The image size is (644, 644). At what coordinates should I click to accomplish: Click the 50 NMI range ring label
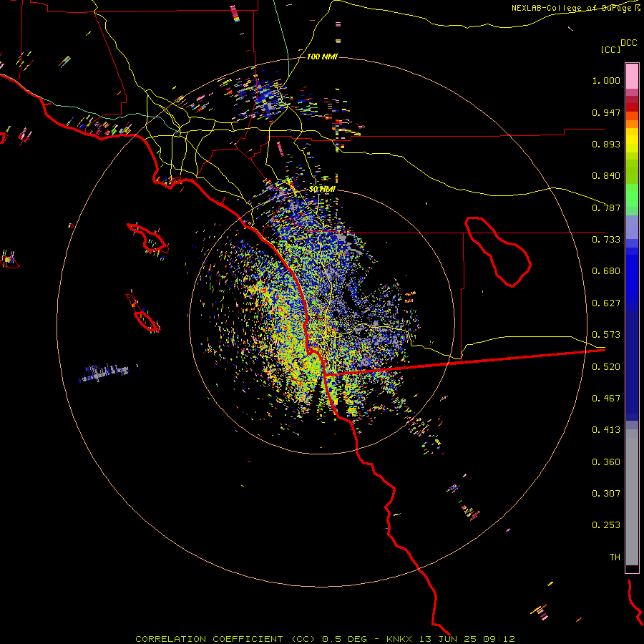[322, 190]
